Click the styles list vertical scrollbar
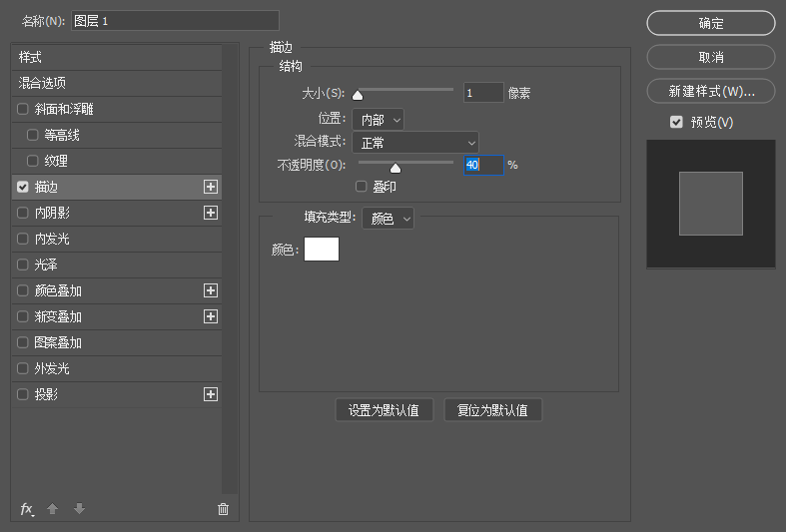This screenshot has height=532, width=786. click(230, 269)
